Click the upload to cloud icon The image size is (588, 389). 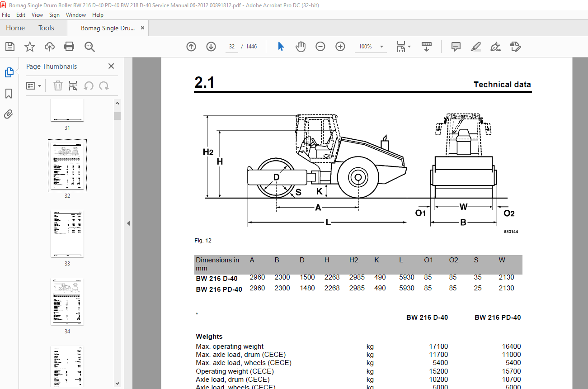click(49, 47)
